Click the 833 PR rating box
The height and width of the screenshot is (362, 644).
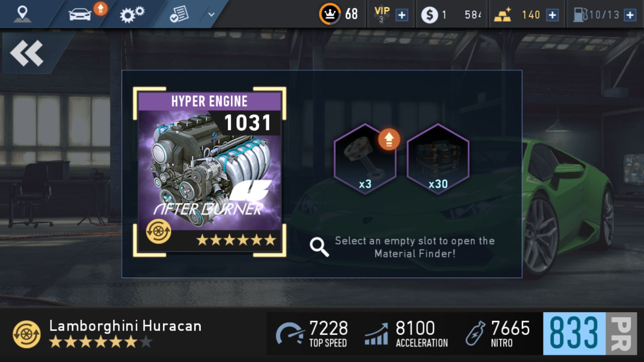pos(590,334)
